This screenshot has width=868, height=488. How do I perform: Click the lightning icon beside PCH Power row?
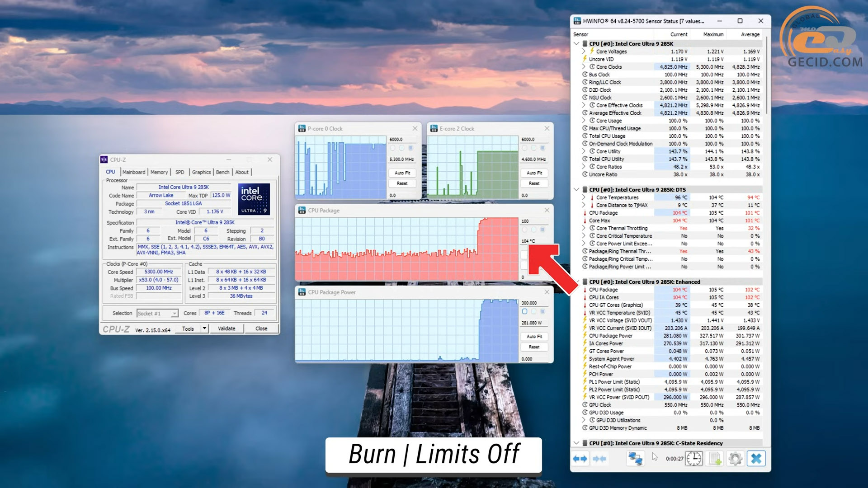pos(585,374)
